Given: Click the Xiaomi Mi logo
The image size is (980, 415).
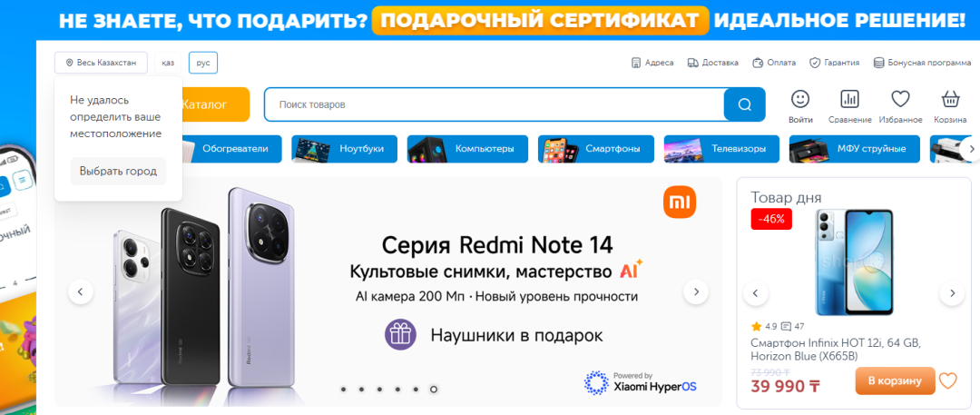Looking at the screenshot, I should (680, 203).
